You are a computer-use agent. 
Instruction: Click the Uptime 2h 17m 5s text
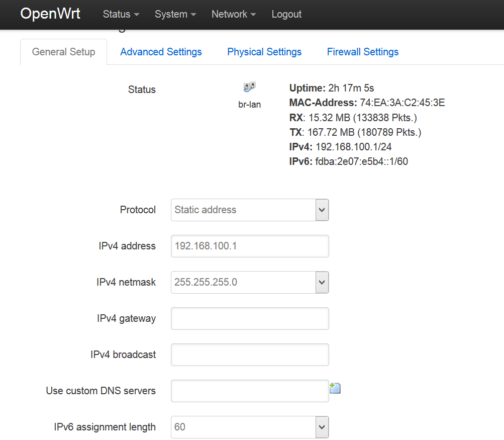tap(332, 88)
